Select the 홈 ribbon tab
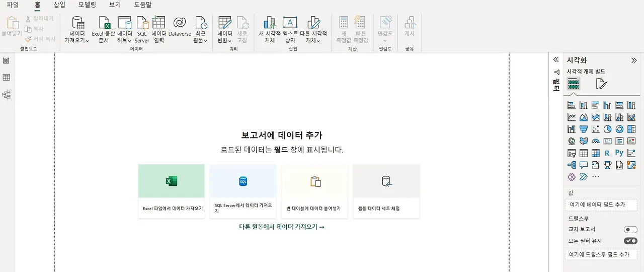 [x=37, y=5]
